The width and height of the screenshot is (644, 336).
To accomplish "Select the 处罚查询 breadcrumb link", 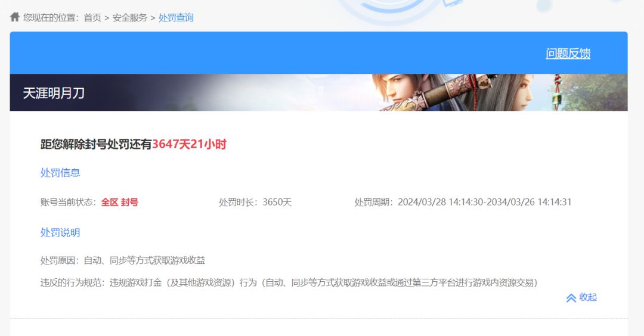I will (x=176, y=18).
